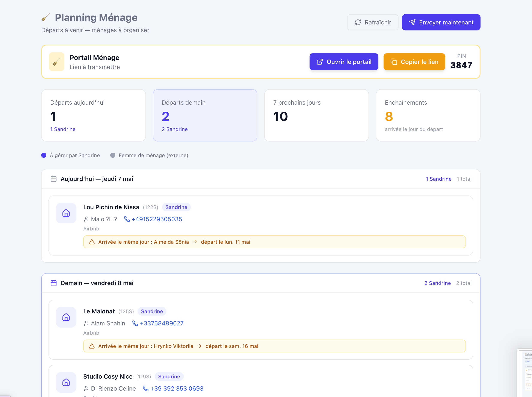Click the house icon for Le Malonat
This screenshot has height=397, width=532.
pyautogui.click(x=66, y=317)
